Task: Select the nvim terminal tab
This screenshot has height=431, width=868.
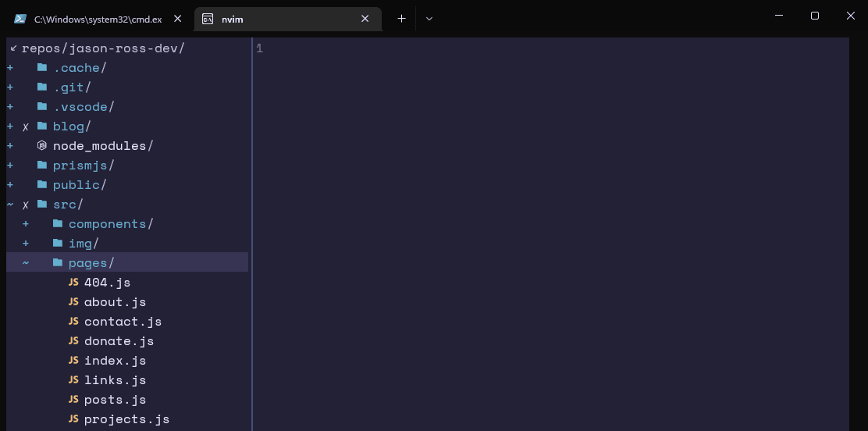Action: [287, 19]
